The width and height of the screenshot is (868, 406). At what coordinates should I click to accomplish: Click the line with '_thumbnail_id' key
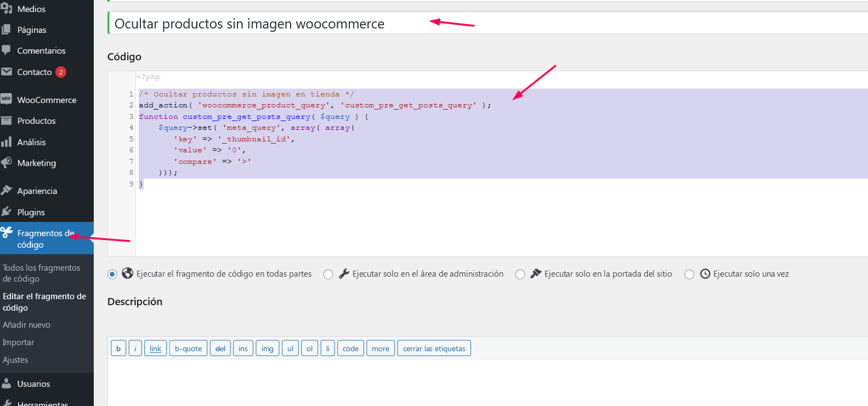pos(234,139)
